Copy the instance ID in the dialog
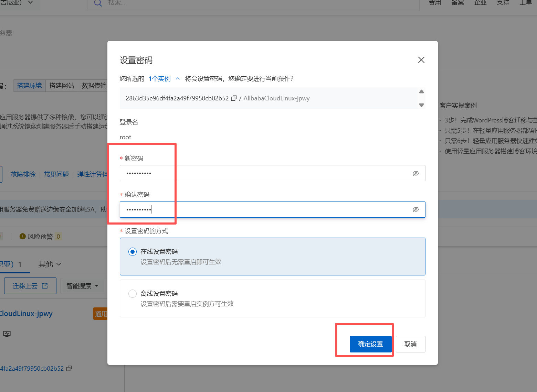This screenshot has width=537, height=392. 234,98
